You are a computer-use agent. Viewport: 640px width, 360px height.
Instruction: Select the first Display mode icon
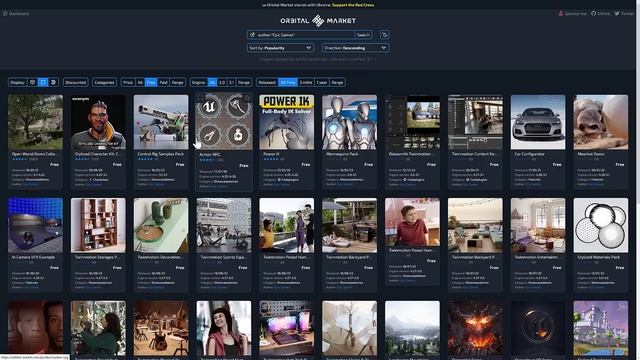(x=33, y=82)
